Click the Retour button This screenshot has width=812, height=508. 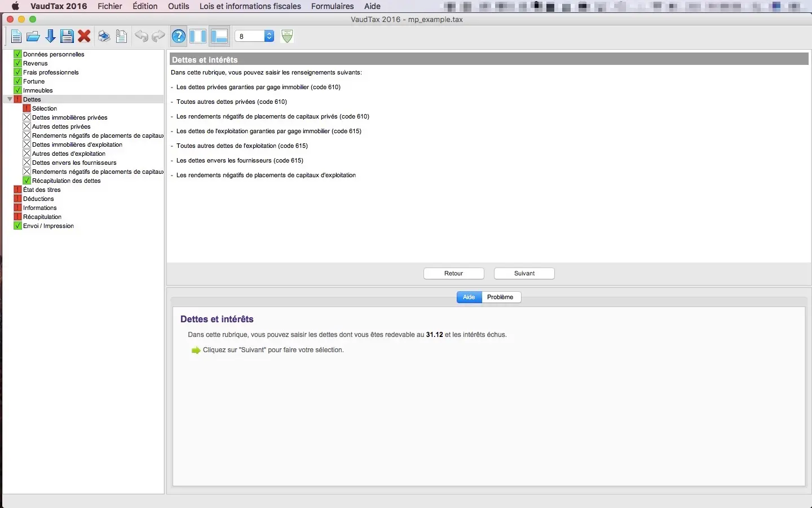pyautogui.click(x=454, y=273)
